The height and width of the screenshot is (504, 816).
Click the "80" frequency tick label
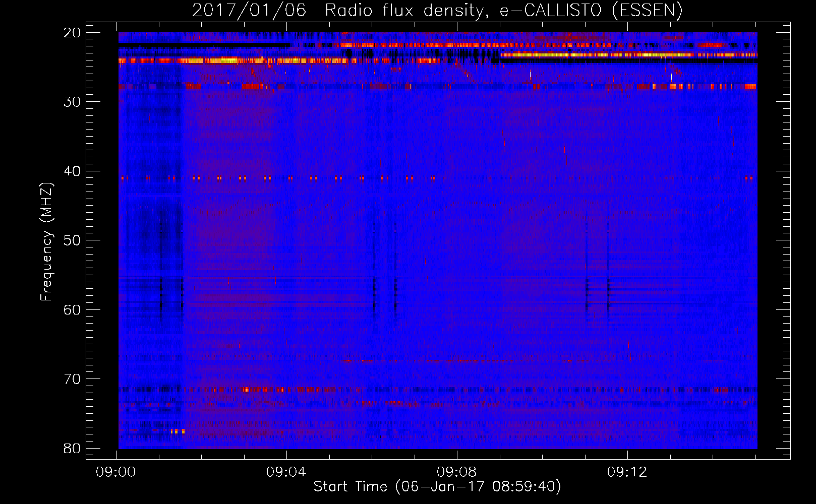pyautogui.click(x=72, y=448)
